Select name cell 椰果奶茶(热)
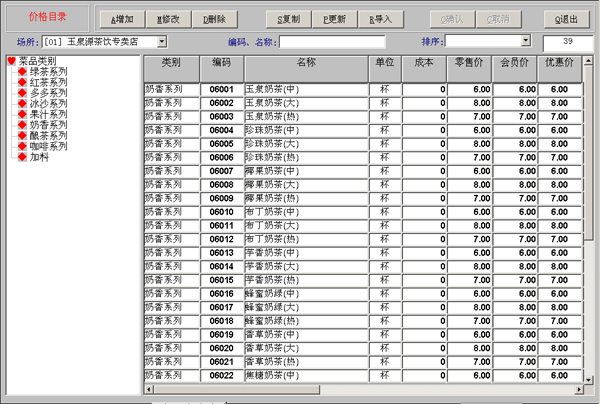 click(x=306, y=199)
